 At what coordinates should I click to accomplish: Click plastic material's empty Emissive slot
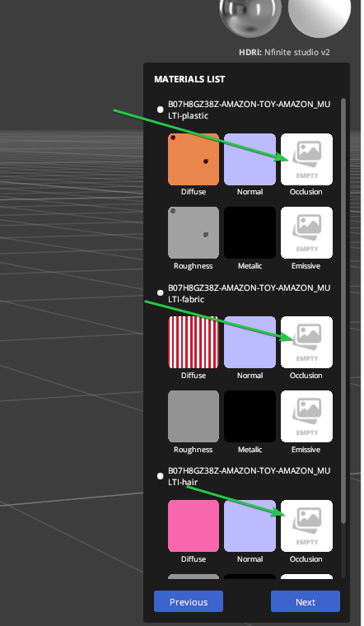click(x=306, y=233)
